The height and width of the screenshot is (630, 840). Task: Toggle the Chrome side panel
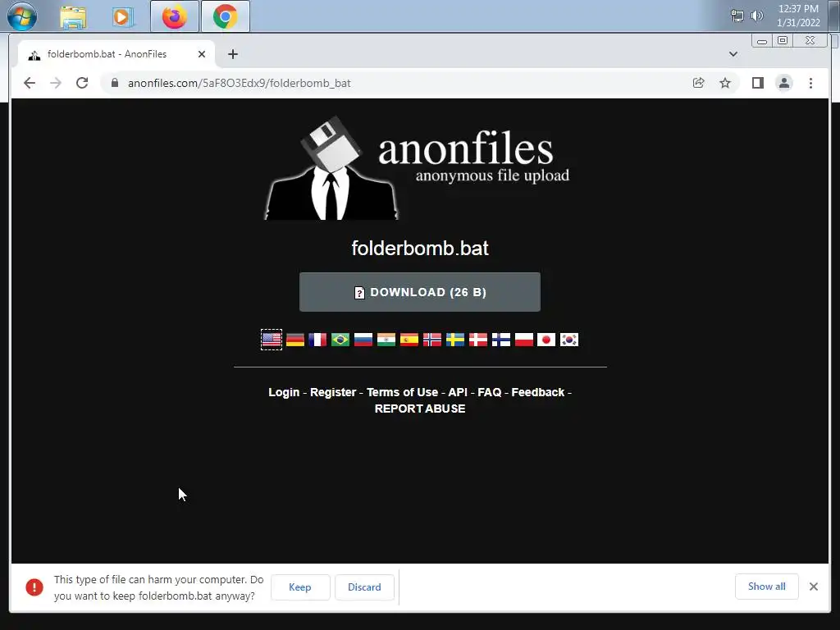point(757,83)
